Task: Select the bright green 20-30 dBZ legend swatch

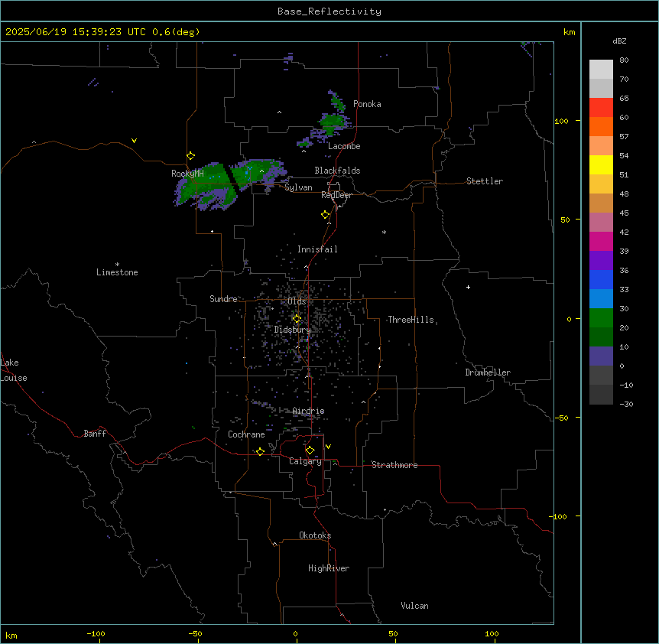Action: coord(601,318)
